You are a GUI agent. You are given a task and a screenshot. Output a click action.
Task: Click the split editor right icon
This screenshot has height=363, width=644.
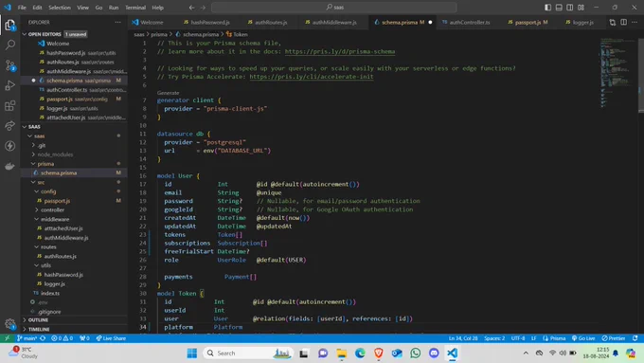623,22
